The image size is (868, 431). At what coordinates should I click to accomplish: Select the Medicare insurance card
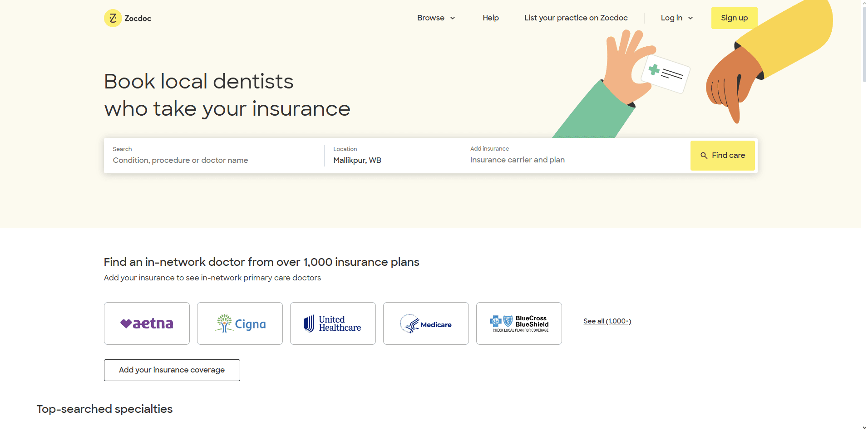(426, 323)
